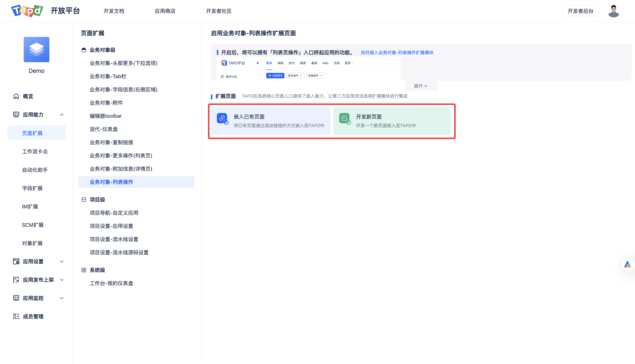Click the 应用能力 sidebar icon
This screenshot has height=364, width=635.
coord(16,114)
